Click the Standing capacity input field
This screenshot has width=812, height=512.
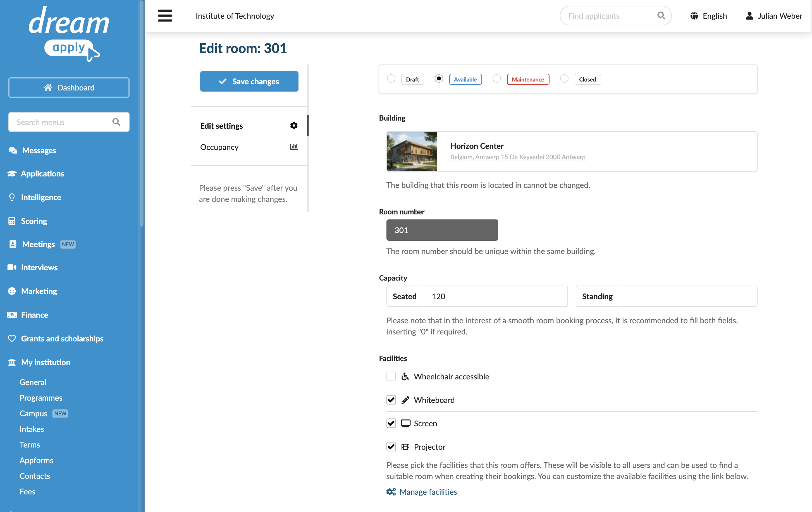click(x=688, y=296)
